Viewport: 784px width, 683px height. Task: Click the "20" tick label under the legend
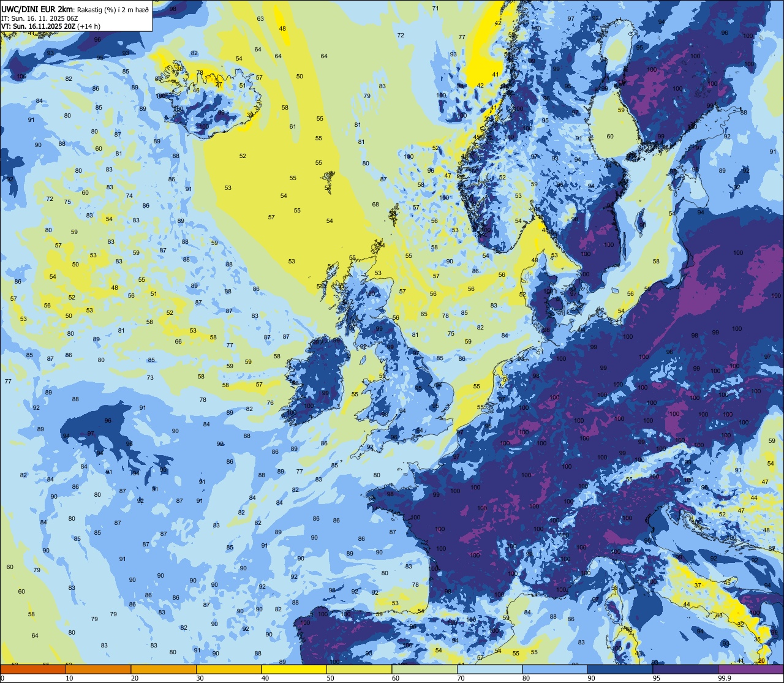(x=135, y=678)
